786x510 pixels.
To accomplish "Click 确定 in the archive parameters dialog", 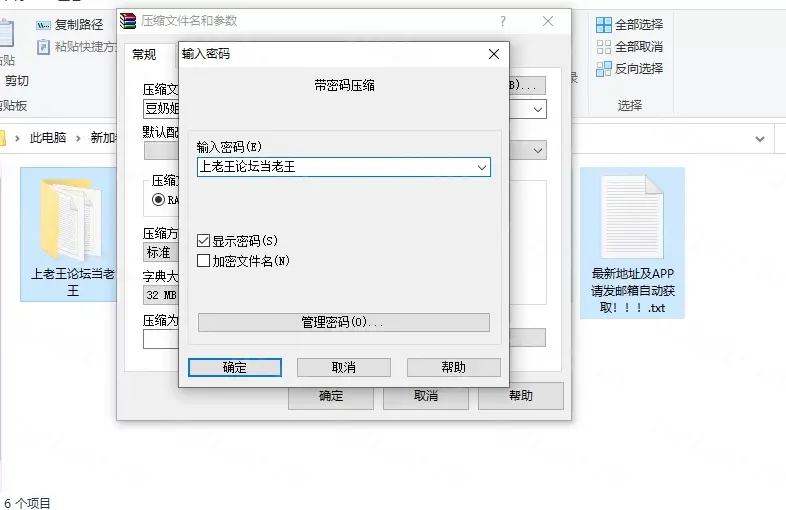I will (331, 396).
